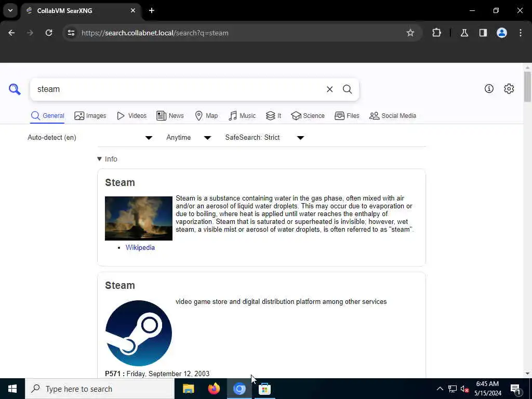Click the Windows taskbar search box
The image size is (532, 399).
pos(100,389)
